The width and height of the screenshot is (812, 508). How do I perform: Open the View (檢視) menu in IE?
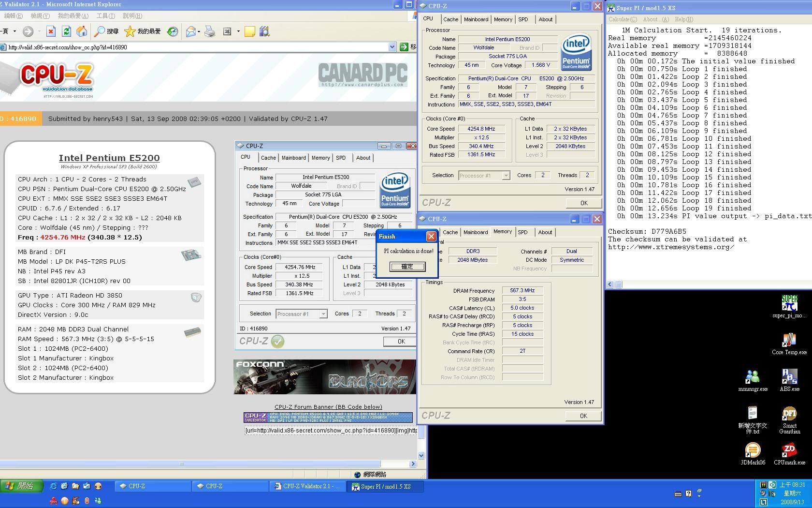tap(40, 16)
